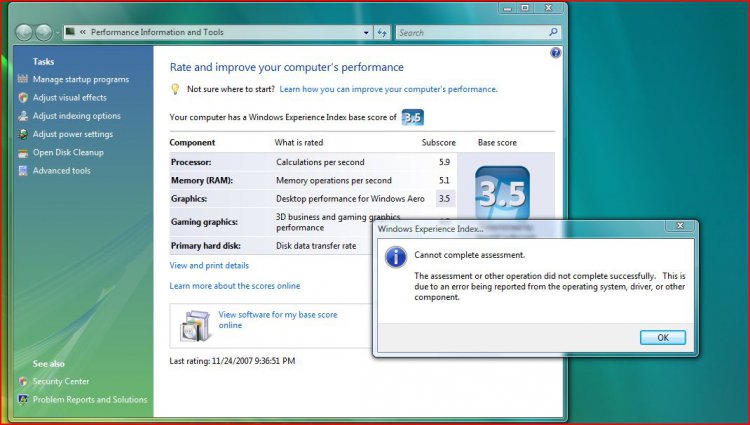
Task: Select the Processor row
Action: [313, 162]
